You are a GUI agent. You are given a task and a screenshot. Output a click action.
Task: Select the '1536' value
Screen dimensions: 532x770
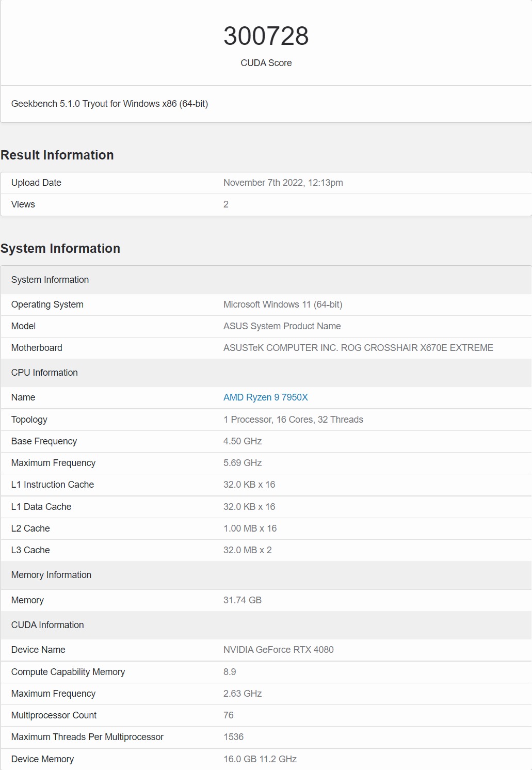(233, 737)
